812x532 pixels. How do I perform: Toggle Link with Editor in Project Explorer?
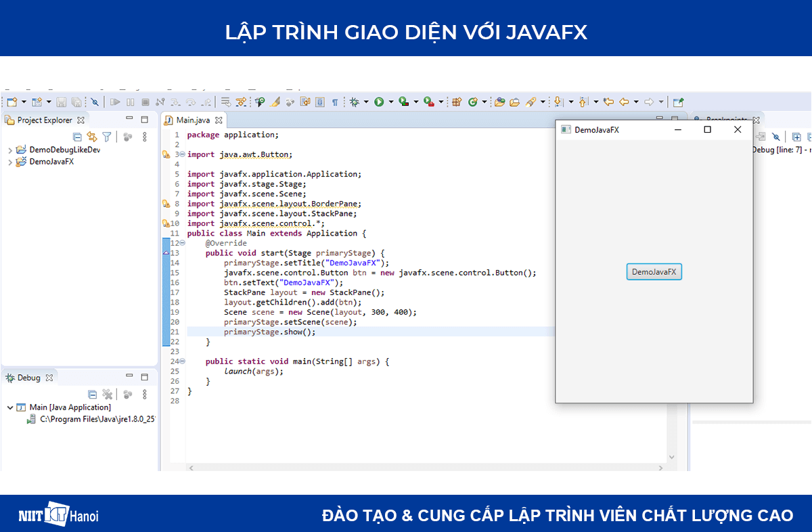(x=91, y=136)
